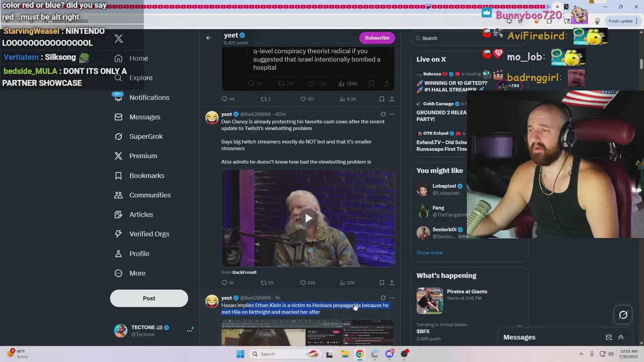Click the Communities sidebar icon
The width and height of the screenshot is (644, 362).
click(x=118, y=195)
